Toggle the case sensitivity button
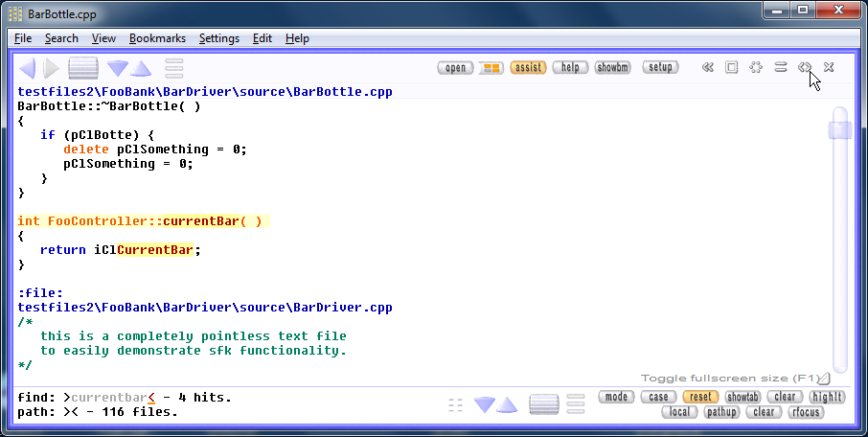Image resolution: width=868 pixels, height=437 pixels. [x=657, y=397]
